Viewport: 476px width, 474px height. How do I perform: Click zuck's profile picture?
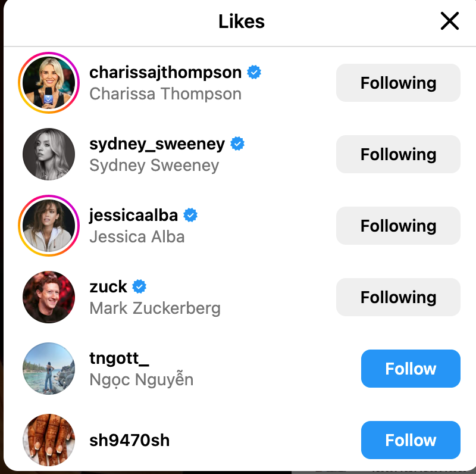(49, 297)
